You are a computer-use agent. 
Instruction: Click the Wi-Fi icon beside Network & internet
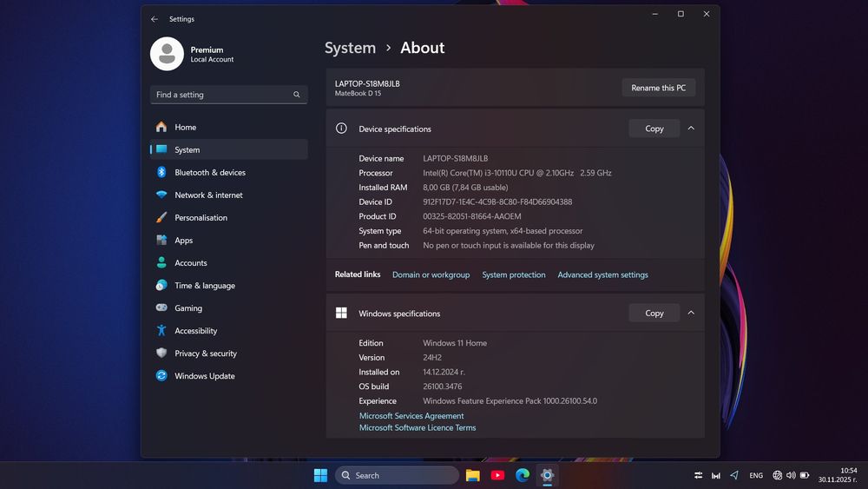(x=161, y=195)
